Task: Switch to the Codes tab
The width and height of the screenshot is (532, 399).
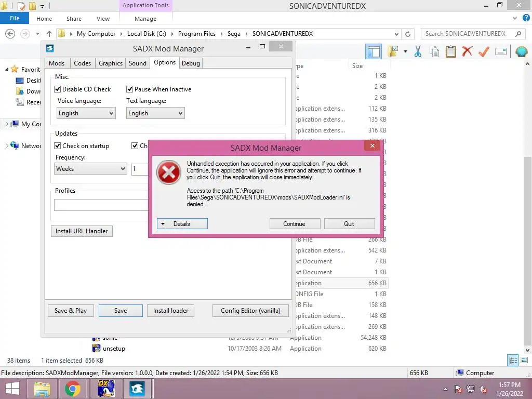Action: (x=83, y=63)
